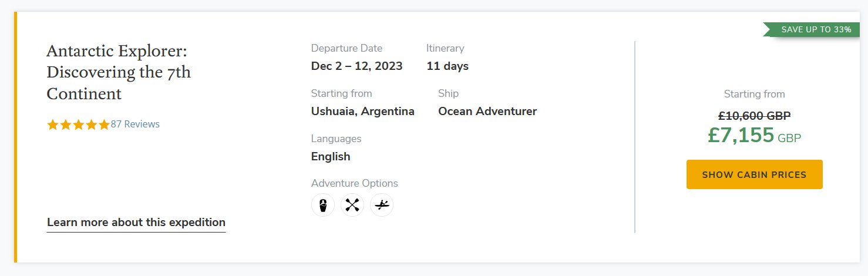Click the crossed-out £10,600 GBP price
Screen dimensions: 868x276
[x=754, y=116]
